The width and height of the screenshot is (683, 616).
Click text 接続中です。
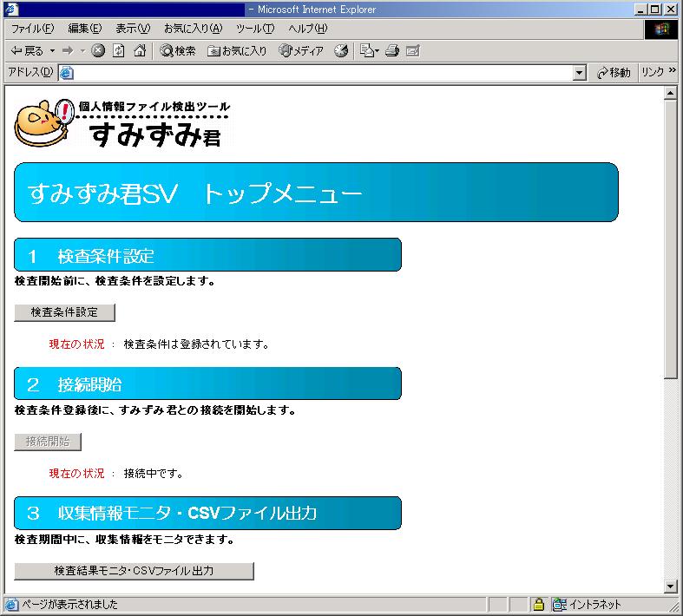click(154, 473)
